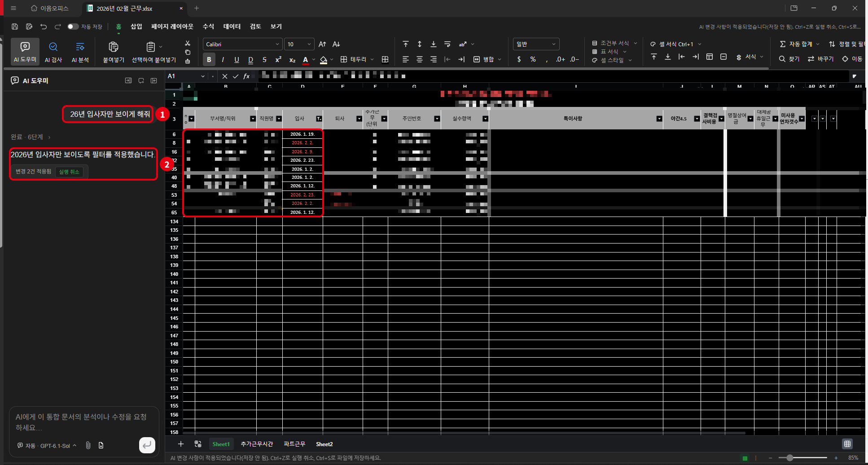This screenshot has width=868, height=465.
Task: Apply italic formatting
Action: pos(223,59)
